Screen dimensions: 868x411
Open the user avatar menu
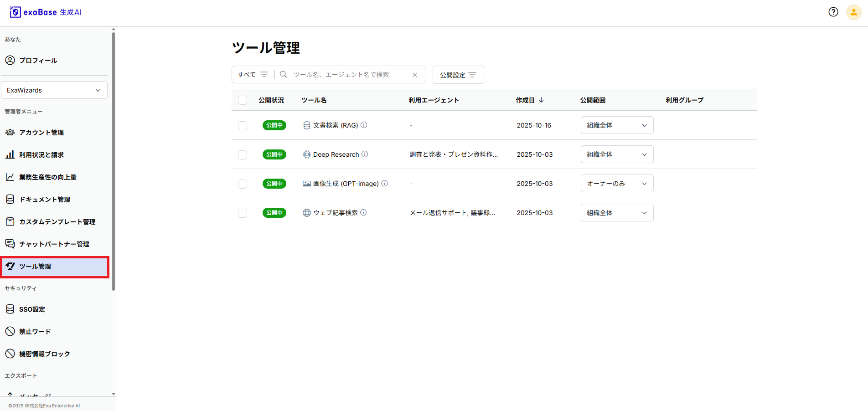(854, 12)
